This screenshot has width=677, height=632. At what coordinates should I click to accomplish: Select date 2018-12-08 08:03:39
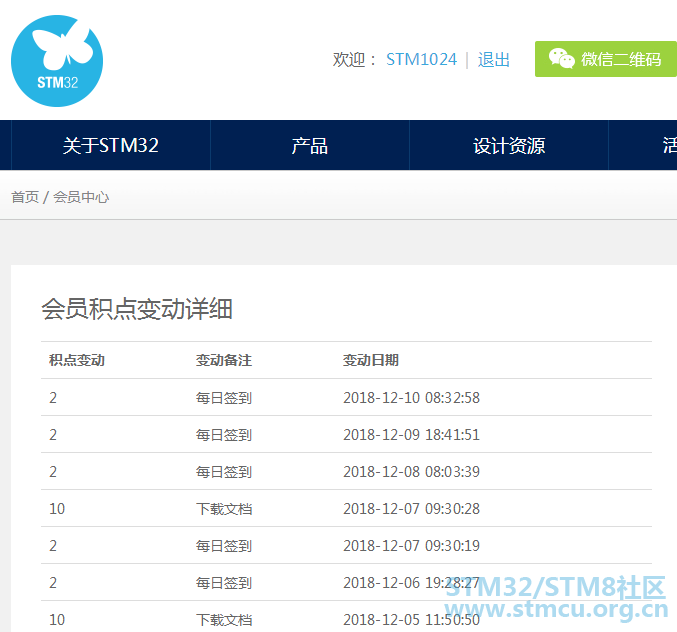pos(411,472)
